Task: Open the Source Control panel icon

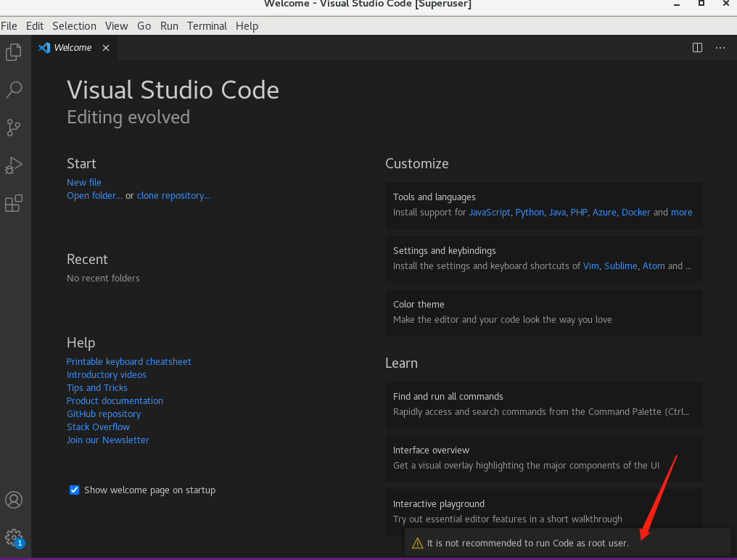Action: tap(13, 127)
